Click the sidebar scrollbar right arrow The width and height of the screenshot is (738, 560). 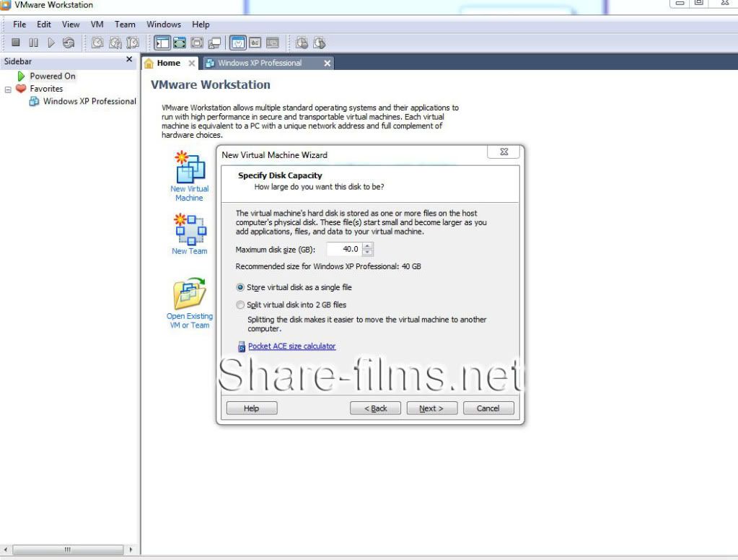[131, 550]
